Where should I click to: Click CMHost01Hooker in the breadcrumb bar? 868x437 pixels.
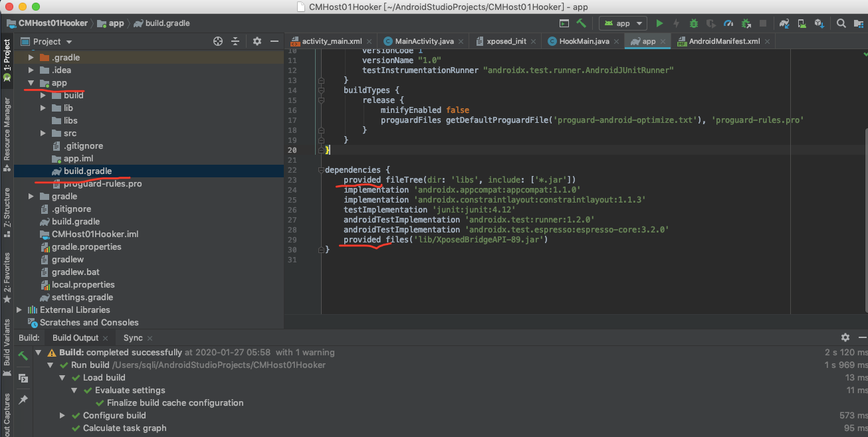(x=53, y=23)
